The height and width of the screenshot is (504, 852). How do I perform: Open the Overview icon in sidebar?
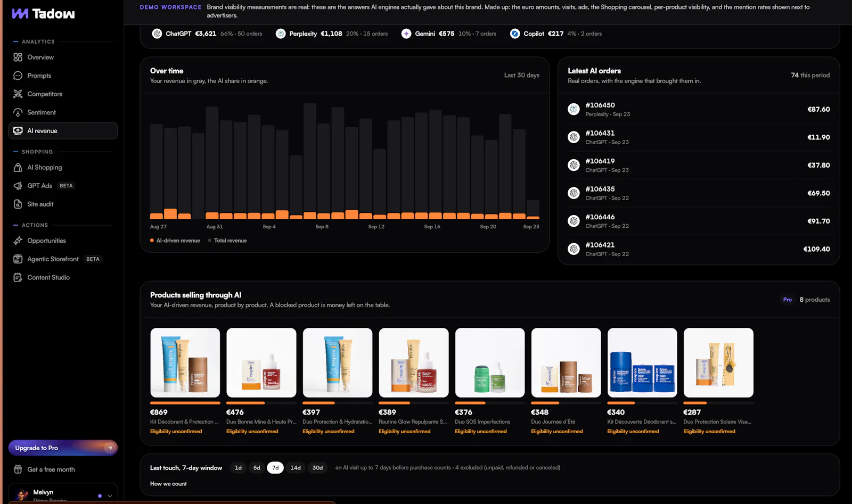coord(18,57)
